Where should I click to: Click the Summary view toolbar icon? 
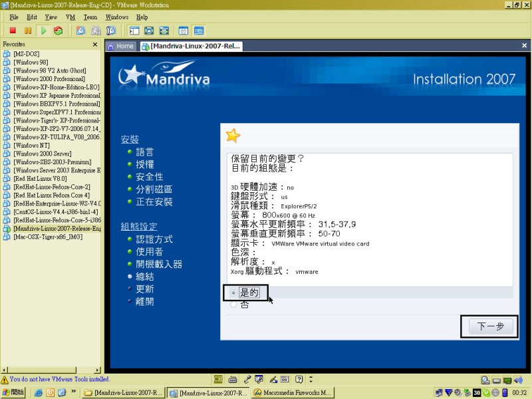coord(184,31)
